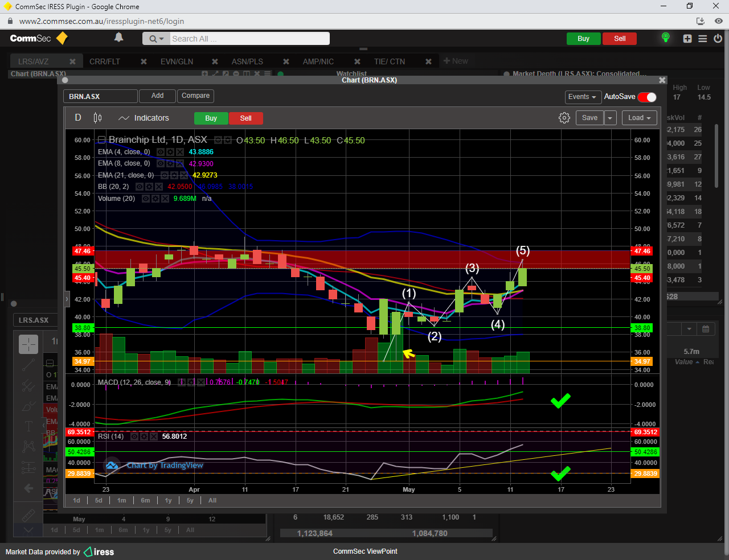
Task: Click the IRESS logo in the footer
Action: pyautogui.click(x=99, y=551)
